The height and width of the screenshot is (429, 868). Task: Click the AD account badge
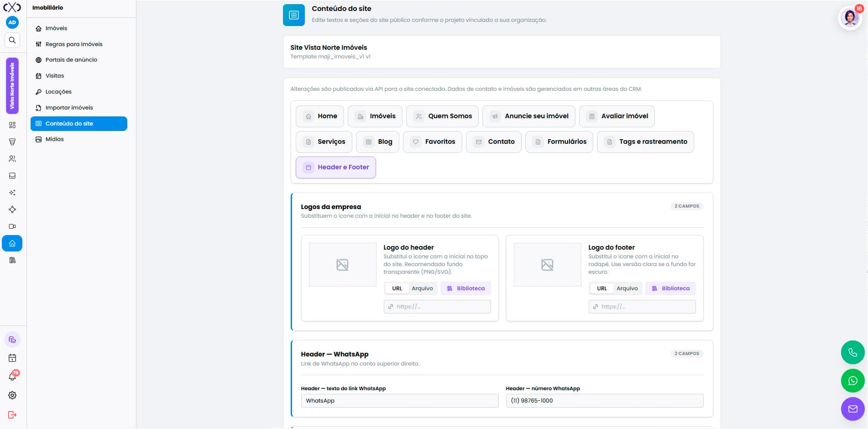tap(12, 22)
